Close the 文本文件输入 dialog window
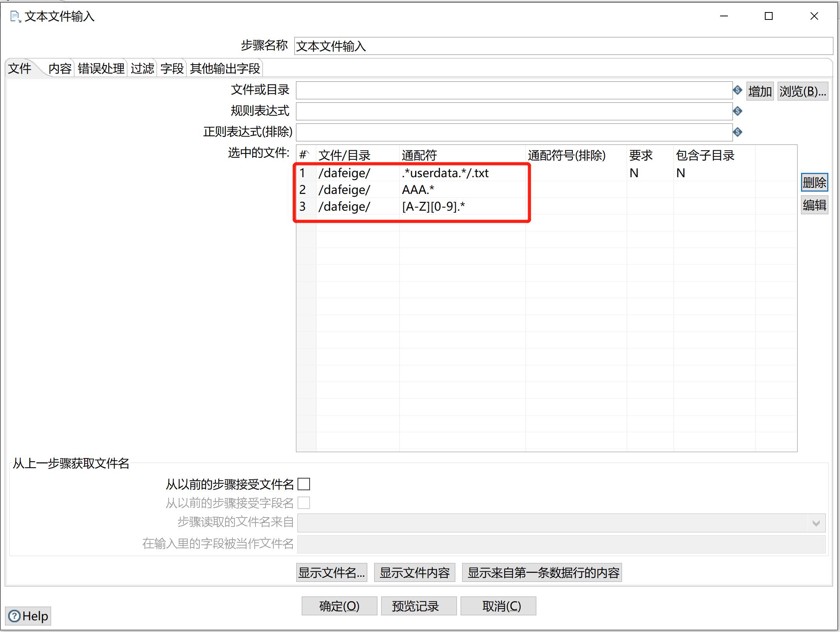840x632 pixels. (x=814, y=16)
